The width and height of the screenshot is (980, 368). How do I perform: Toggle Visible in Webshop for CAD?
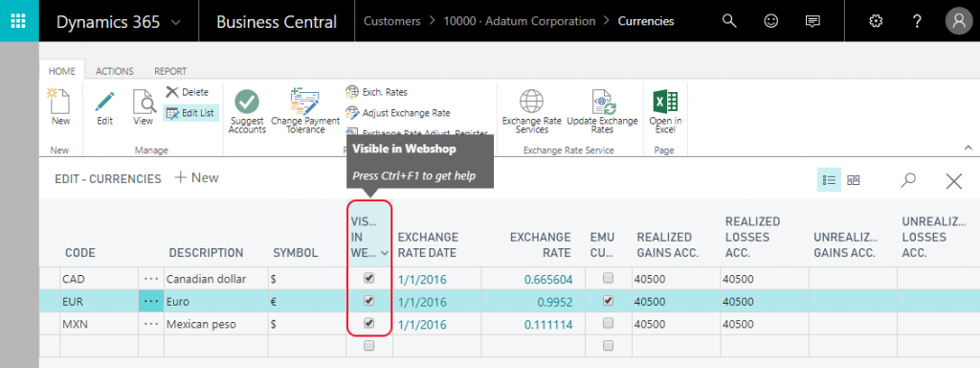click(368, 278)
